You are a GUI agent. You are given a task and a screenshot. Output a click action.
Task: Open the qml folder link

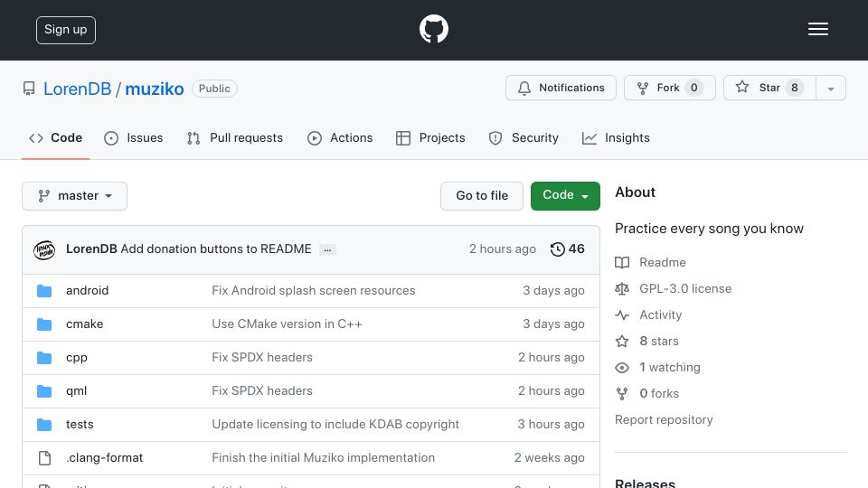point(76,391)
